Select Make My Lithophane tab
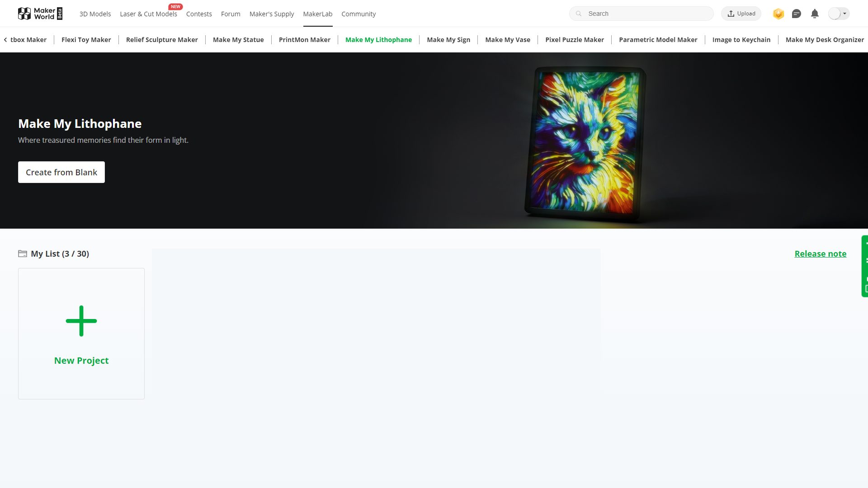Image resolution: width=868 pixels, height=488 pixels. tap(378, 40)
